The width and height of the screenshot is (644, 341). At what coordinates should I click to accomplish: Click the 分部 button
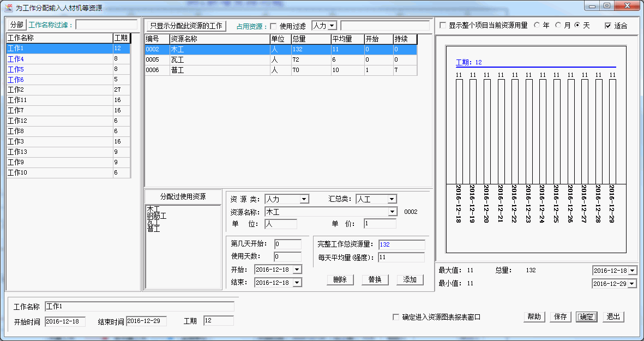(16, 25)
